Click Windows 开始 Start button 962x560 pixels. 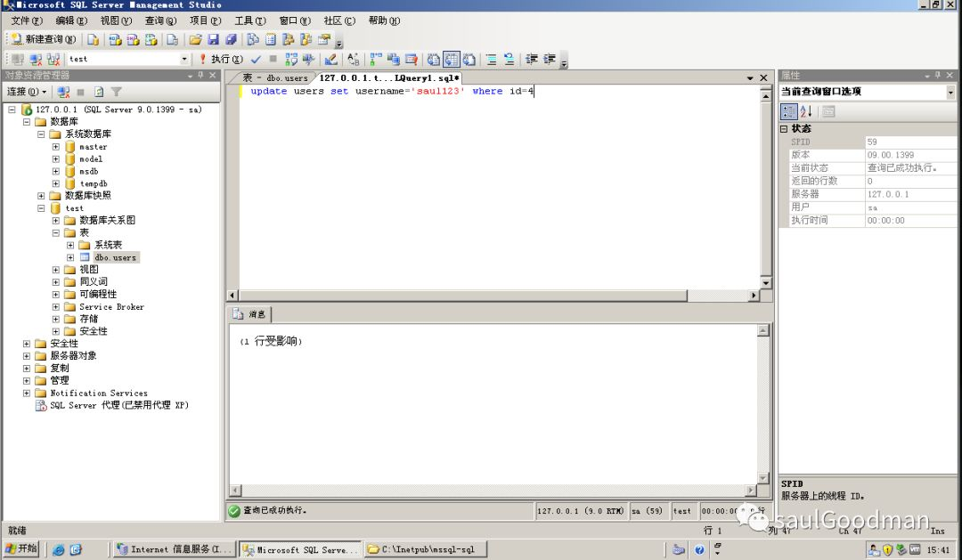point(20,549)
